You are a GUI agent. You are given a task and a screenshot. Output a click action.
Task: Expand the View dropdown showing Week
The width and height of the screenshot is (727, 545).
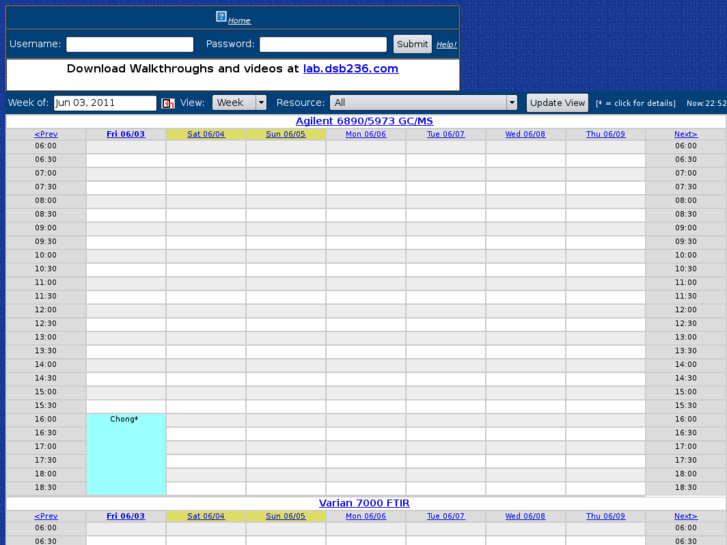click(239, 103)
